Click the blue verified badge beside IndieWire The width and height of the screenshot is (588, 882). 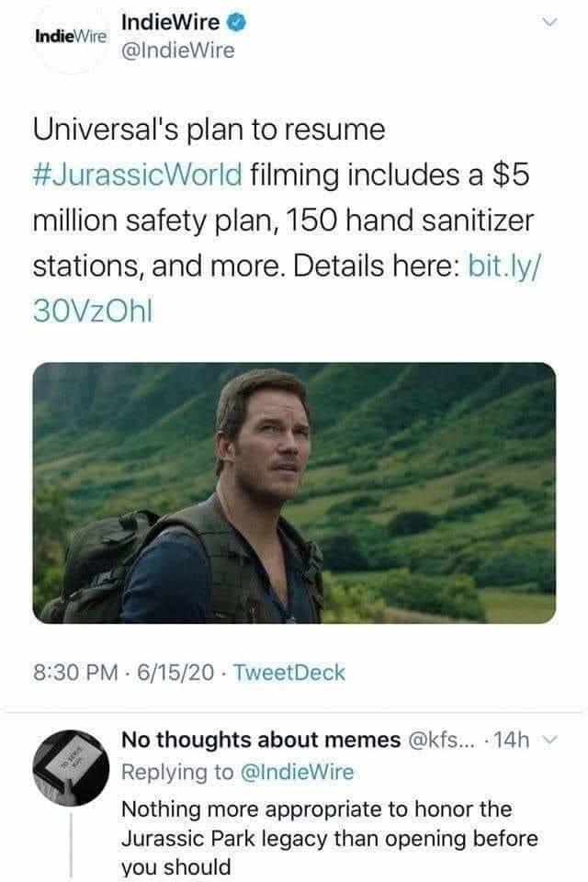tap(236, 22)
